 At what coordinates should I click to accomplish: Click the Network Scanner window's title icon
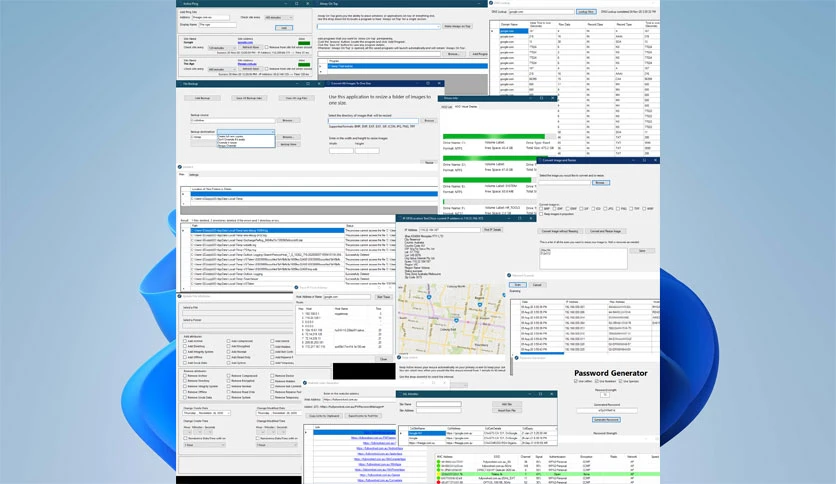coord(509,276)
